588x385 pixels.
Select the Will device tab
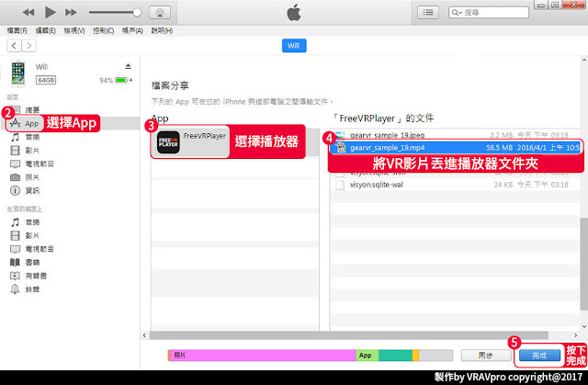[294, 46]
